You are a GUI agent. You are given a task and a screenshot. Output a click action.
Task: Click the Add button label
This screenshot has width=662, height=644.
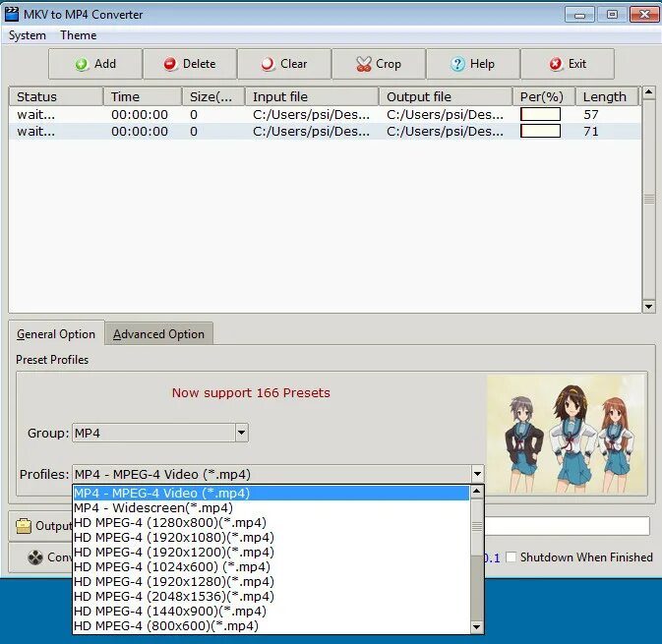point(105,64)
